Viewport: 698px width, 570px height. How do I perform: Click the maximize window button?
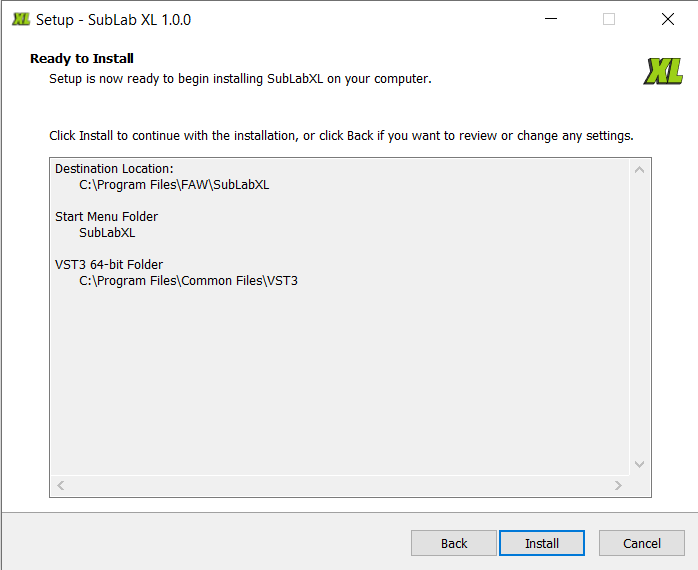click(609, 19)
